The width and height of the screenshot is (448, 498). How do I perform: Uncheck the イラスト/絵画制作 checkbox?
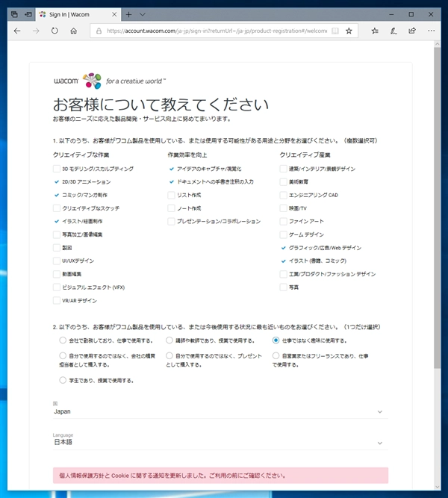[x=57, y=221]
